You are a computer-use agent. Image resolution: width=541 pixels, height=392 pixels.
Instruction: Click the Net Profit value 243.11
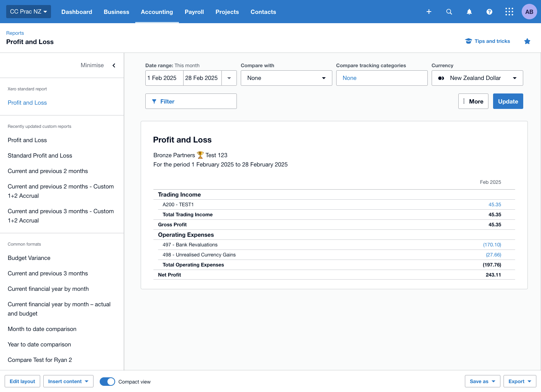click(493, 275)
